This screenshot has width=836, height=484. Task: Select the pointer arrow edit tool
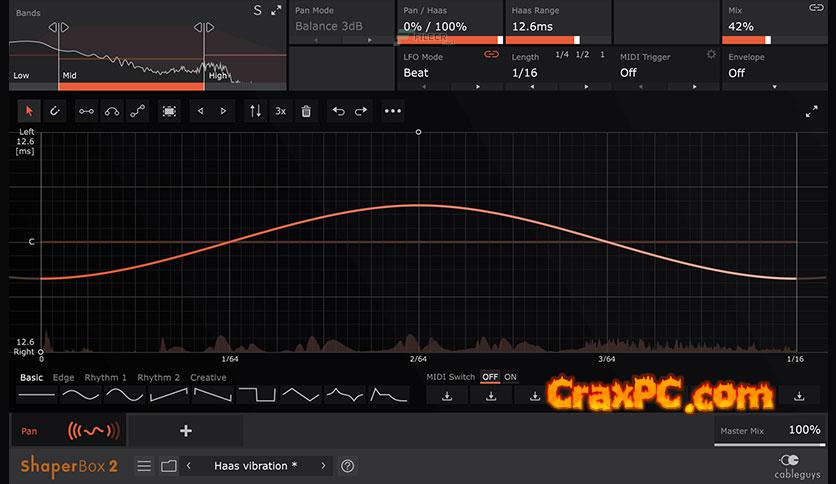point(29,111)
